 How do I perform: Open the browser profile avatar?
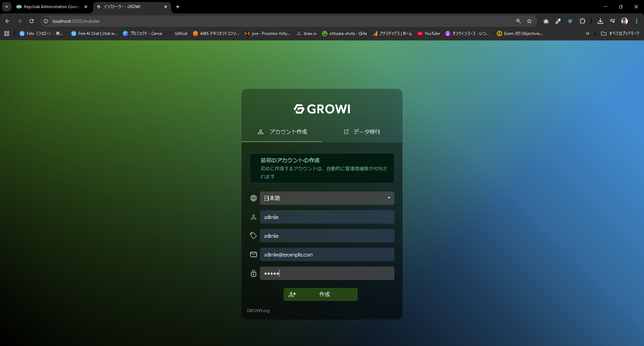coord(625,21)
